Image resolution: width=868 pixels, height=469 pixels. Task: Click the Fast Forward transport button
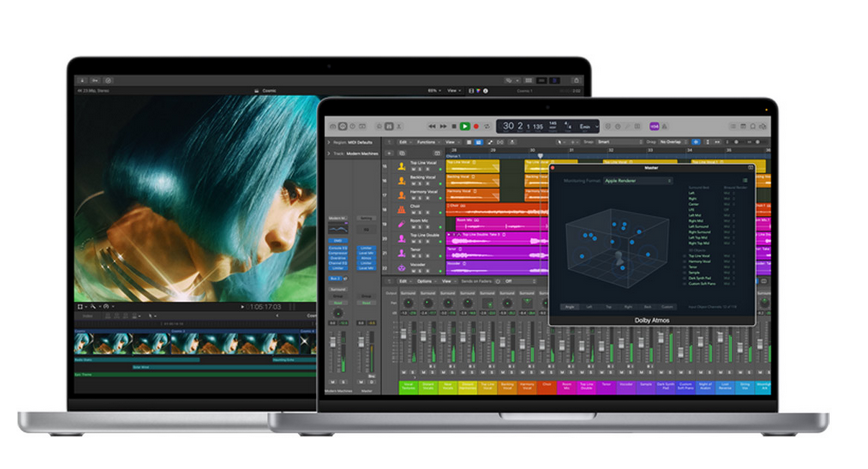click(x=443, y=127)
